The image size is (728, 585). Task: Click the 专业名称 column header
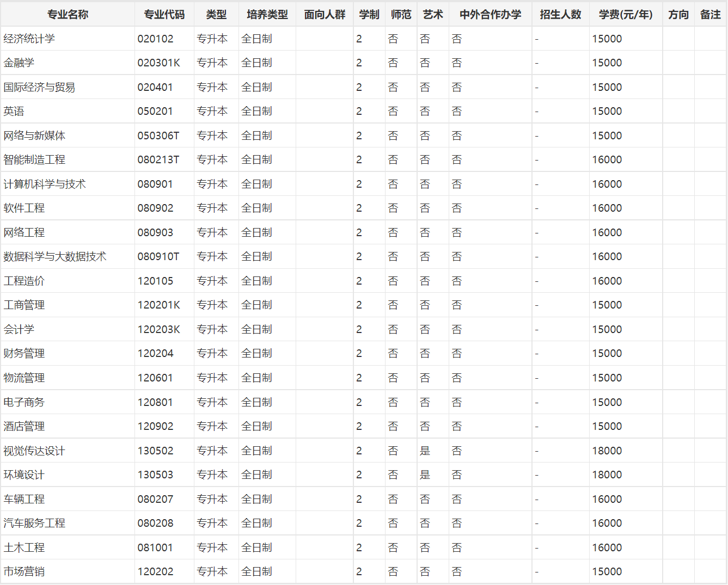[x=68, y=15]
